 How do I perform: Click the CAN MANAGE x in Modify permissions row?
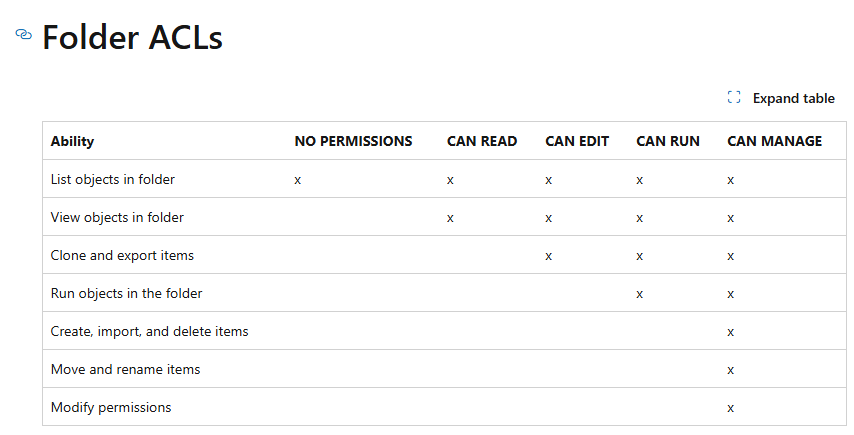click(730, 408)
